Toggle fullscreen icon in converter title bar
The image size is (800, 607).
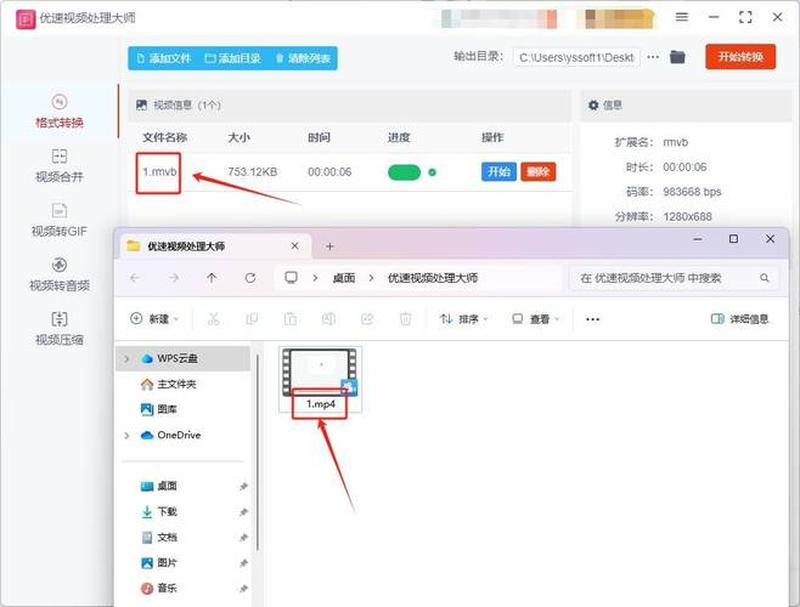[x=745, y=17]
